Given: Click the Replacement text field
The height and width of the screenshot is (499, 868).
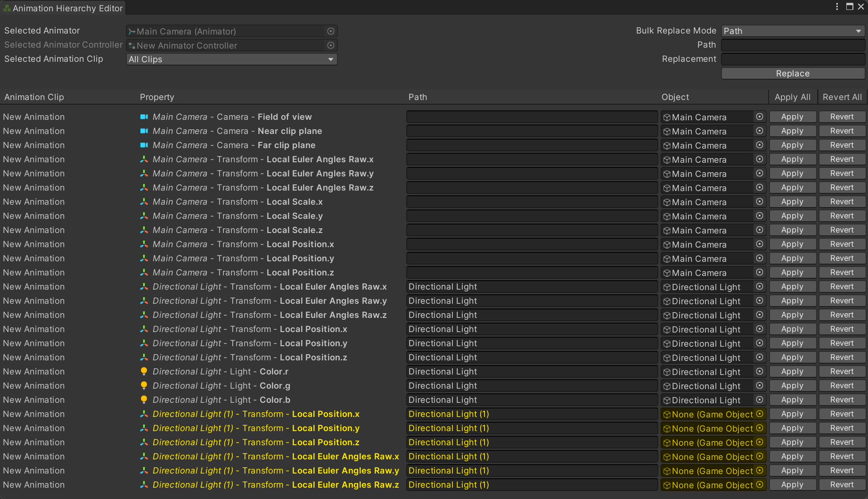Looking at the screenshot, I should coord(793,59).
